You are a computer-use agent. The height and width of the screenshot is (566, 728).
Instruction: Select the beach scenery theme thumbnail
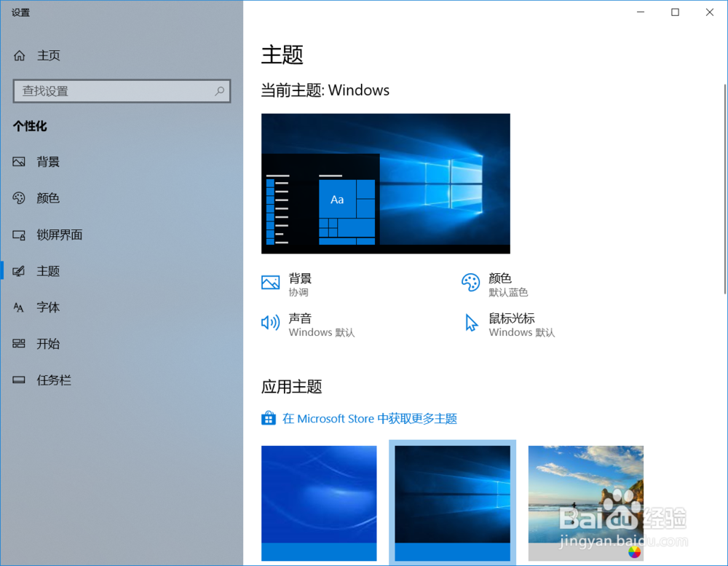pos(585,503)
